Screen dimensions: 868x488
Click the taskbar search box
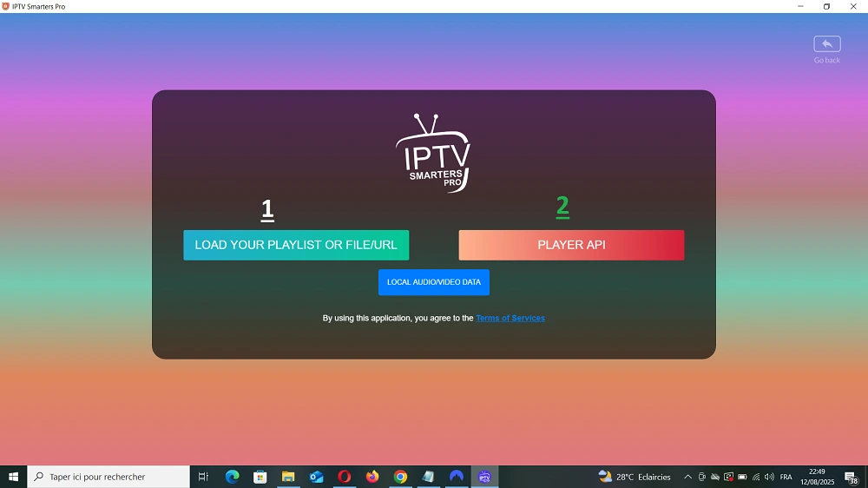pyautogui.click(x=108, y=477)
